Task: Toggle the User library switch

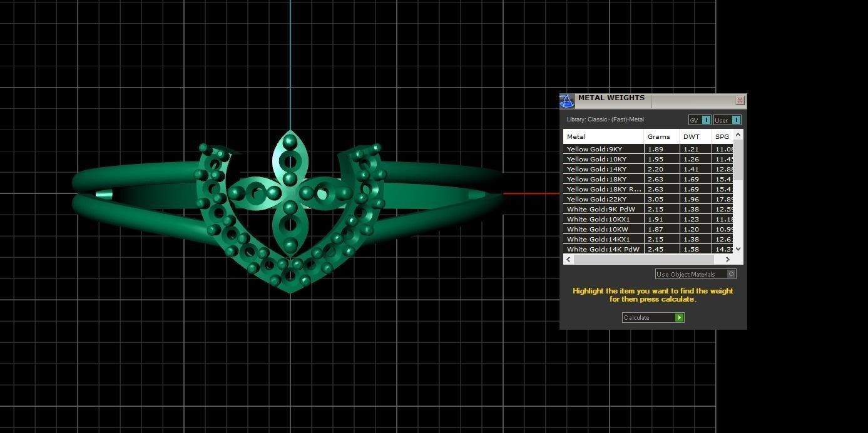Action: 736,120
